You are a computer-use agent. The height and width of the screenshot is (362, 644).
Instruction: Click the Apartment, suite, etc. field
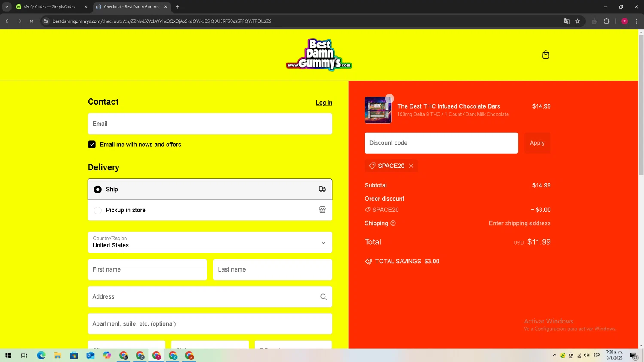(x=210, y=324)
